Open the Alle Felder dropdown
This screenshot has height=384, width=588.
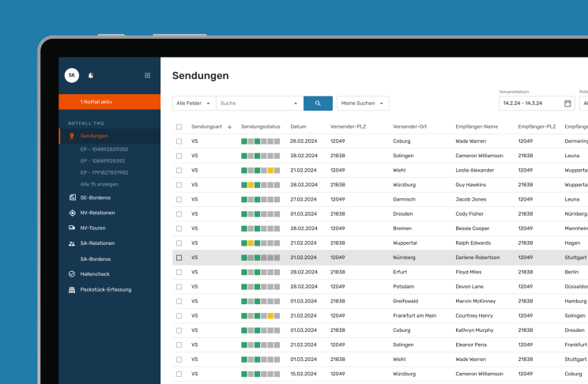194,104
